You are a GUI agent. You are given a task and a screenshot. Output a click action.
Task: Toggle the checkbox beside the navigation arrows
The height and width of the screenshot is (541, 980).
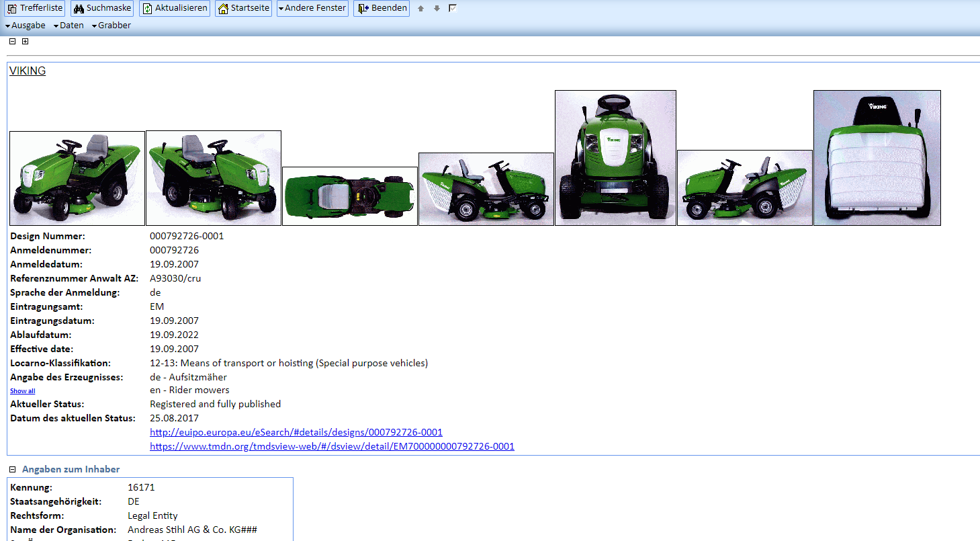pos(453,8)
